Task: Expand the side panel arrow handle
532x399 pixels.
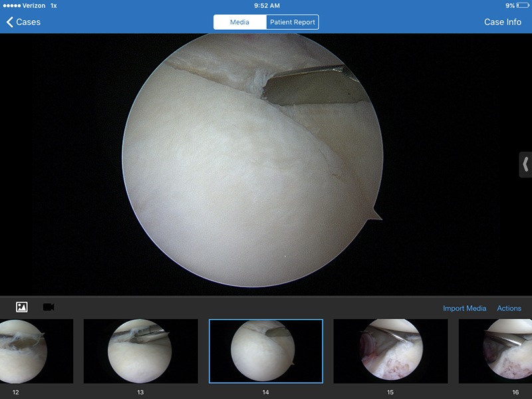Action: point(525,164)
